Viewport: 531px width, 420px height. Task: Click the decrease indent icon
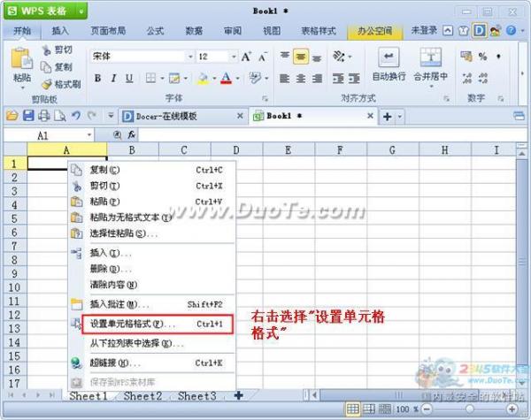point(338,79)
